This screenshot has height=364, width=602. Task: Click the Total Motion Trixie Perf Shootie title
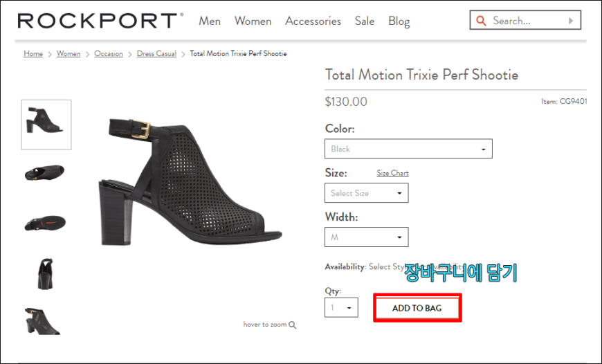coord(421,75)
